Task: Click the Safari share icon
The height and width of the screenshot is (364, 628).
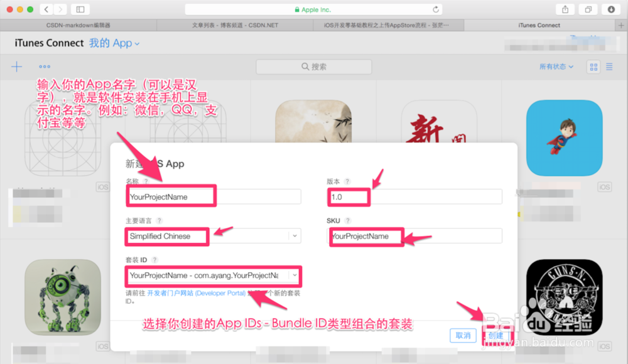Action: click(566, 9)
